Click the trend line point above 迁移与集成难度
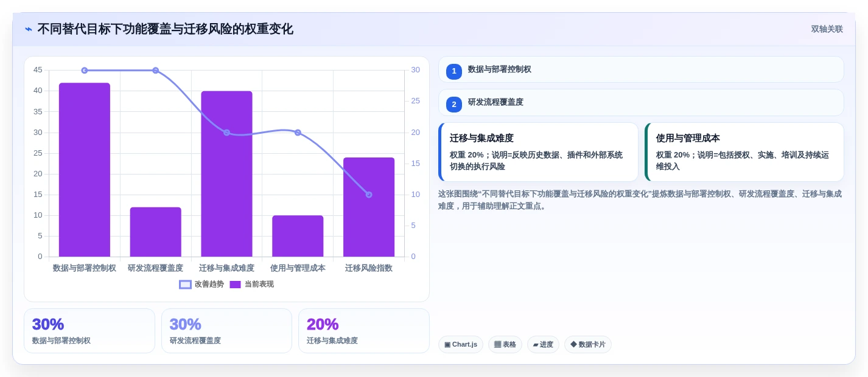Screen dimensions: 868x377 tap(226, 133)
